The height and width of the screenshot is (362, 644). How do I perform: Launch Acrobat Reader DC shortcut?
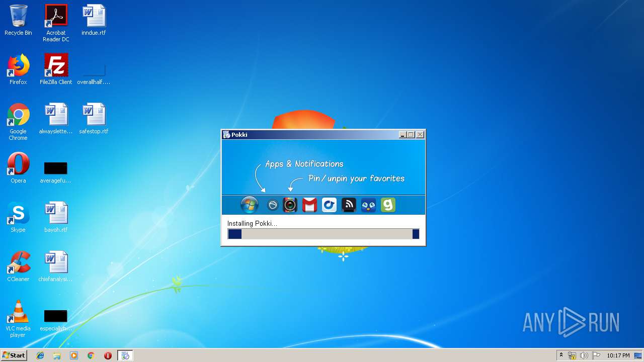coord(56,23)
